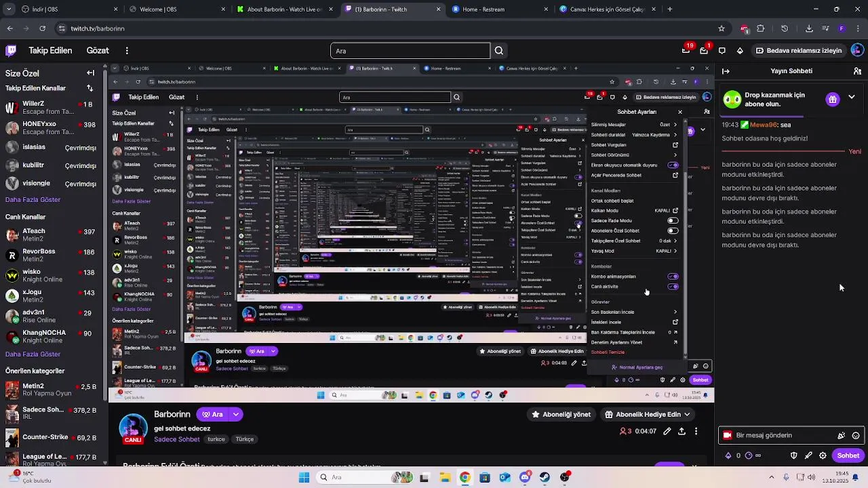Open notifications icon with 19 badge
Viewport: 868px width, 488px height.
click(x=686, y=50)
